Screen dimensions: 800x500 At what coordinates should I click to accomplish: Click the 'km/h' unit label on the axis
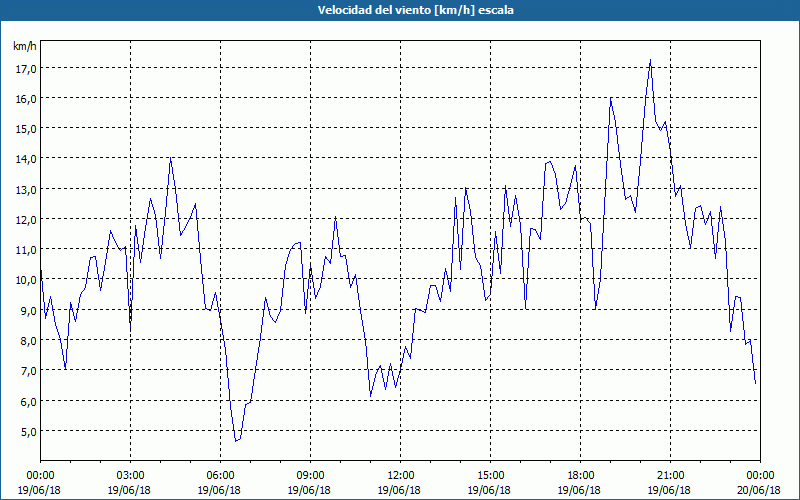[24, 46]
